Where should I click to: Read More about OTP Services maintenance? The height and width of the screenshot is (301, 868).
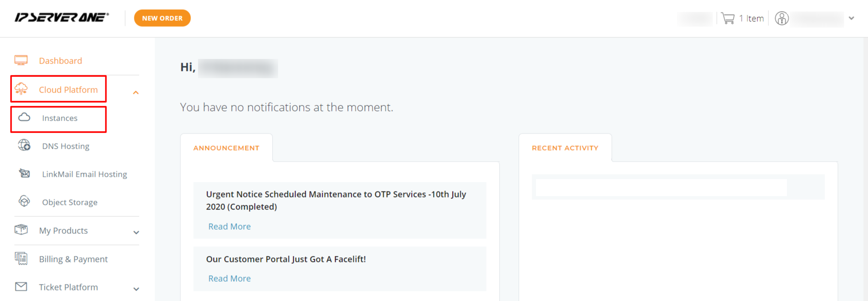pos(229,226)
